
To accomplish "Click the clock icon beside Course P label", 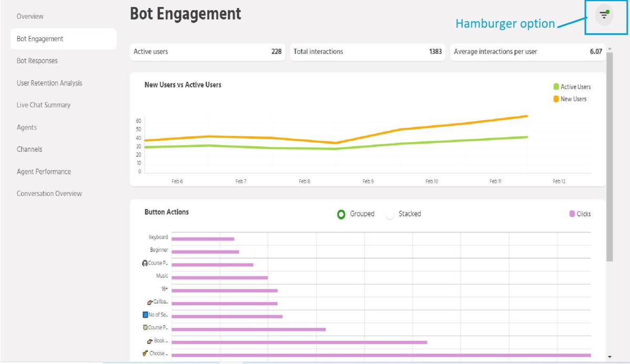I will [145, 328].
